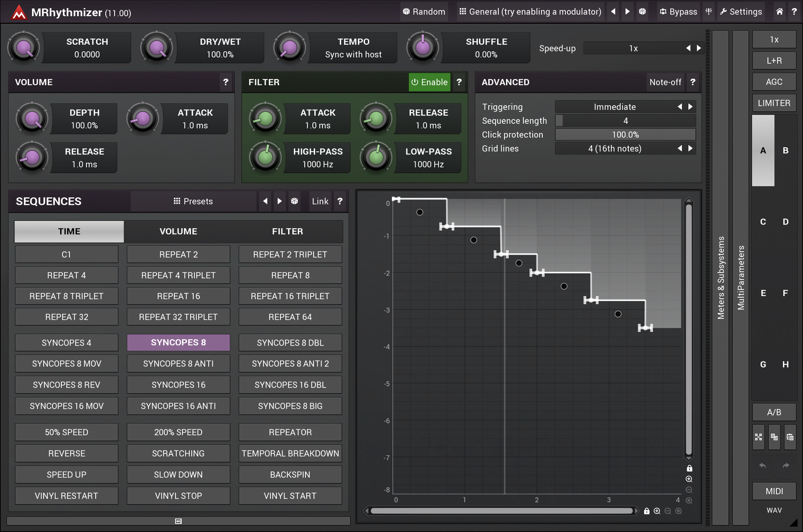
Task: Click the Sequence length slider
Action: point(625,121)
